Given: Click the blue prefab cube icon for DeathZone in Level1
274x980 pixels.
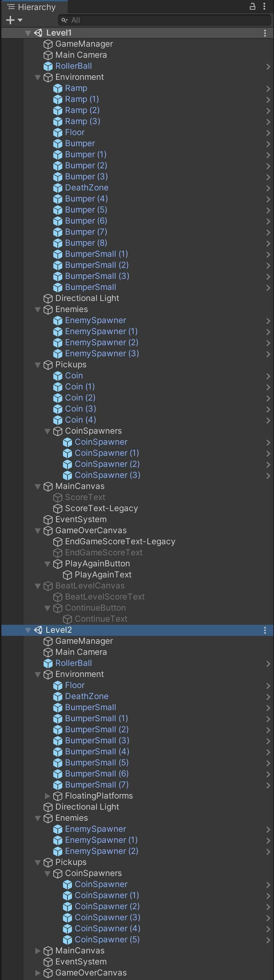Looking at the screenshot, I should click(x=57, y=188).
